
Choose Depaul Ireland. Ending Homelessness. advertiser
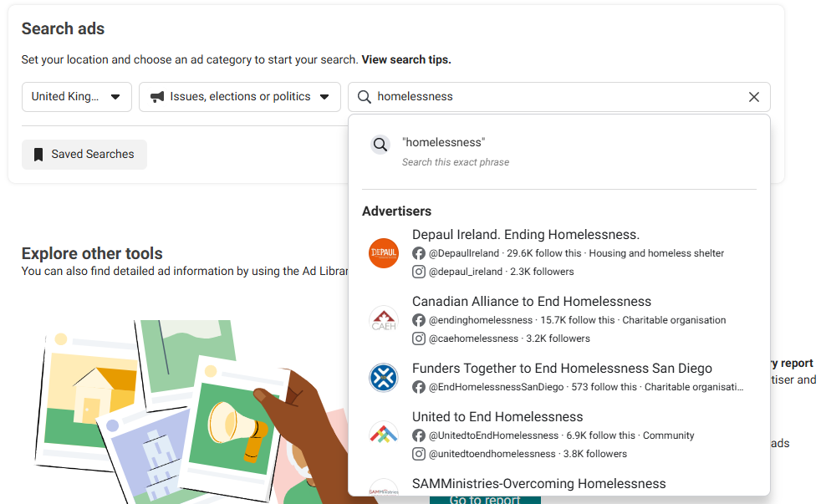point(559,253)
